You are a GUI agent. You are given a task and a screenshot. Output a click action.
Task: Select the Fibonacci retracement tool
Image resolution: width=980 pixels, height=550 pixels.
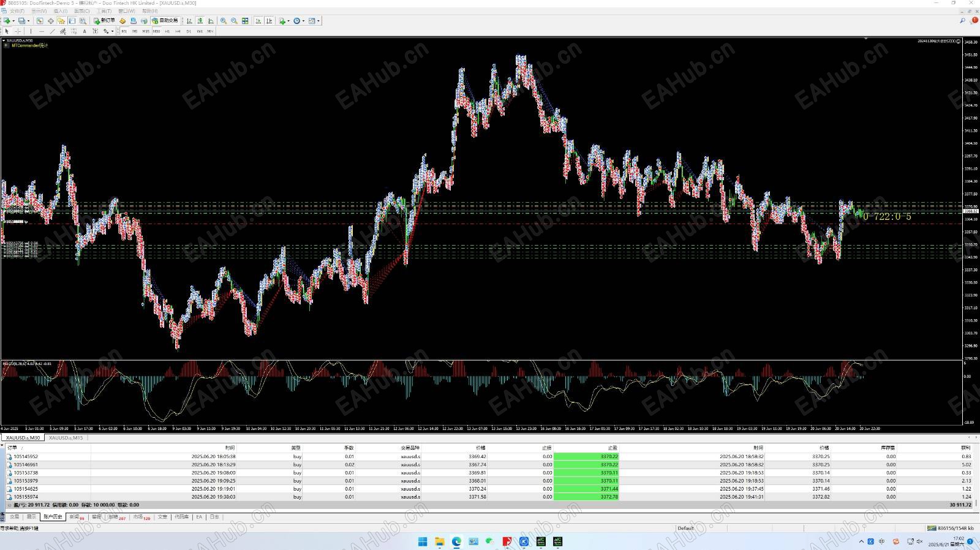point(73,31)
